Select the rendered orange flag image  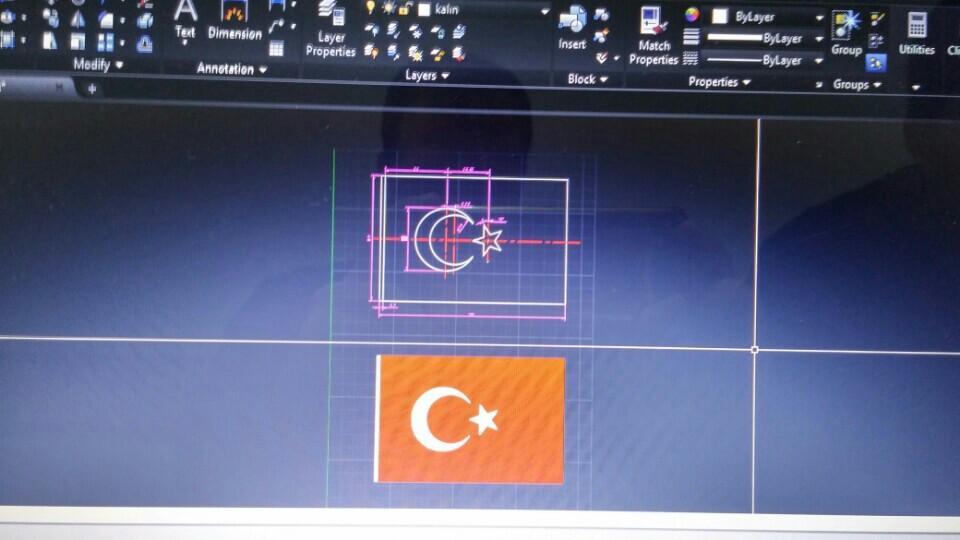coord(470,419)
